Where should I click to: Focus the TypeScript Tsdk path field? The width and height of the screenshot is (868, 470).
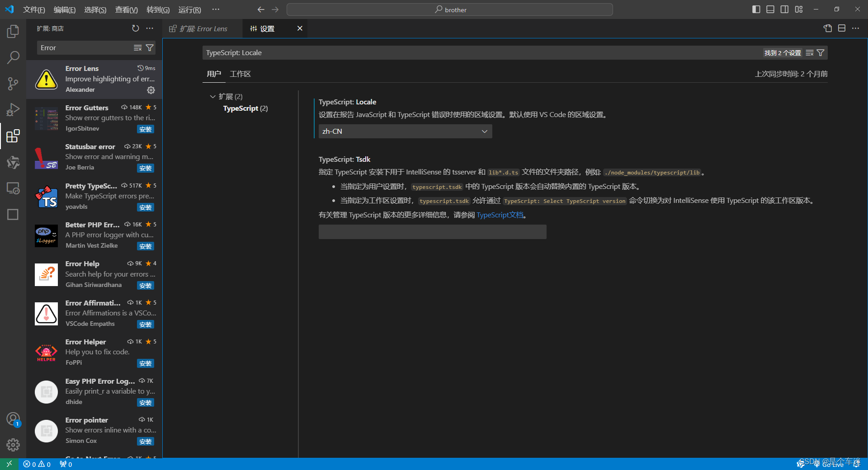[x=432, y=232]
